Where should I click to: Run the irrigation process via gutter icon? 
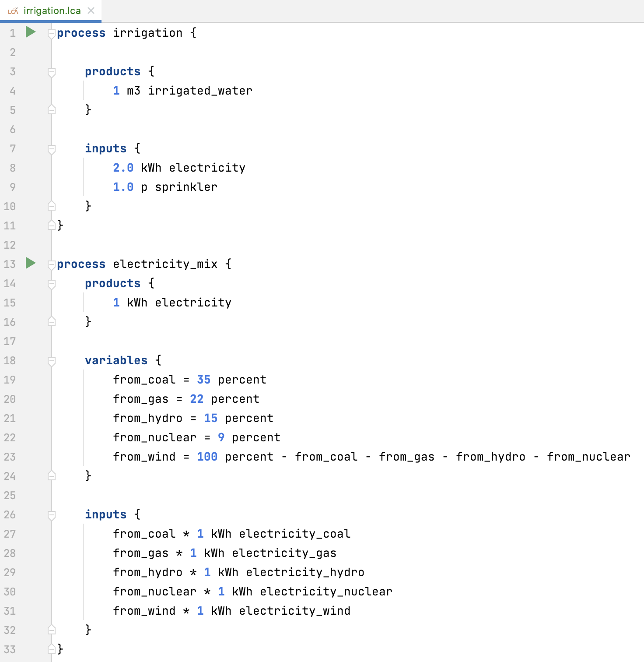click(30, 32)
